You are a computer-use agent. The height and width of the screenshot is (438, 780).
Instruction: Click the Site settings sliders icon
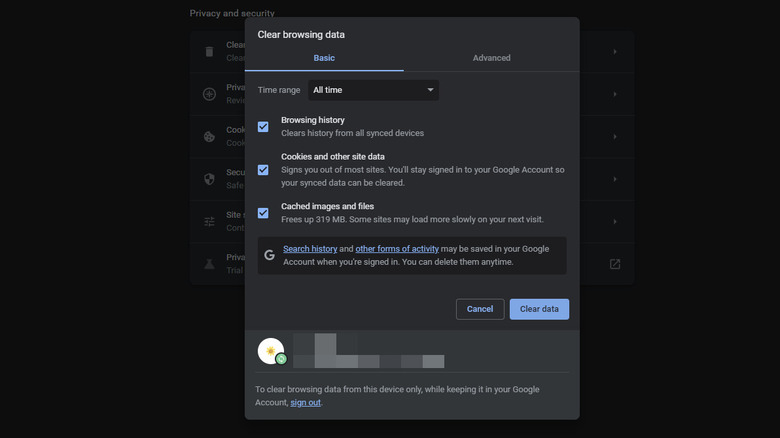(209, 221)
